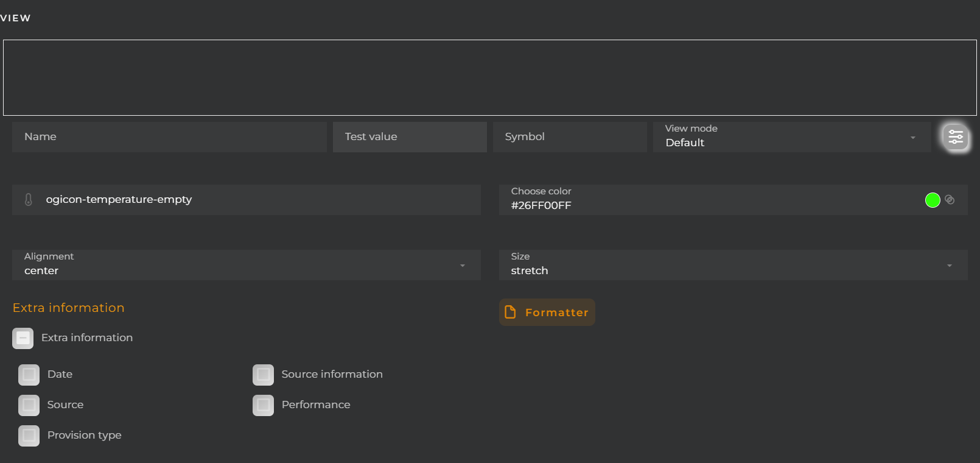The width and height of the screenshot is (980, 463).
Task: Focus the Name input field
Action: 169,137
